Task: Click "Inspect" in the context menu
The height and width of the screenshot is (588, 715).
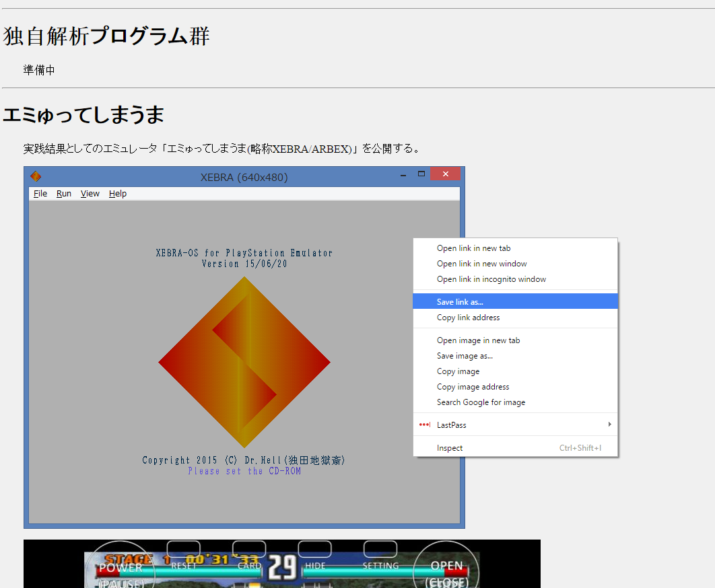Action: click(515, 447)
